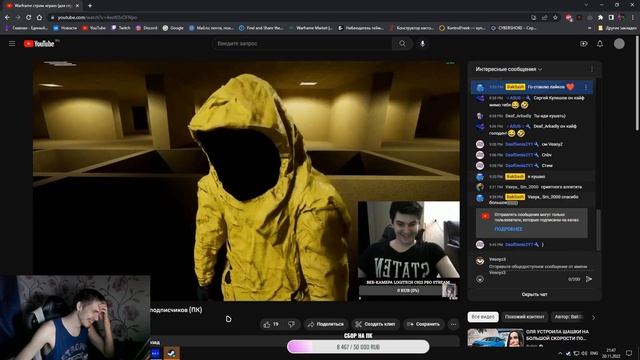Click the main video player area
This screenshot has height=360, width=640.
pos(246,181)
